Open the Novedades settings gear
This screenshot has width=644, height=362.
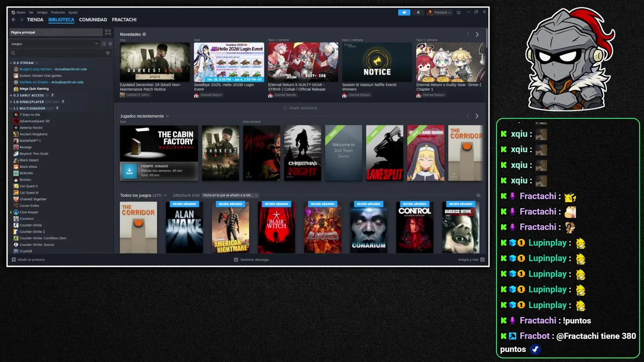(144, 34)
